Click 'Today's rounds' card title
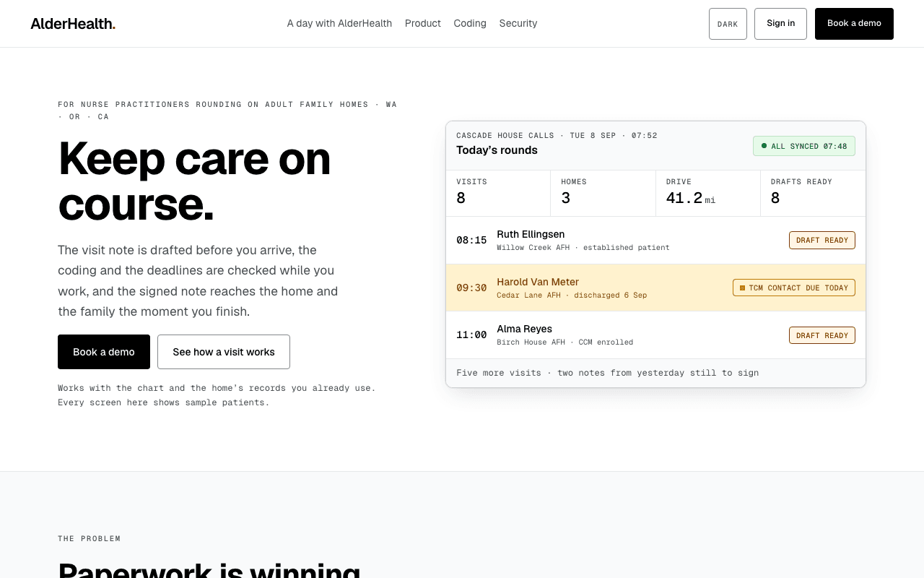924x578 pixels. (497, 150)
